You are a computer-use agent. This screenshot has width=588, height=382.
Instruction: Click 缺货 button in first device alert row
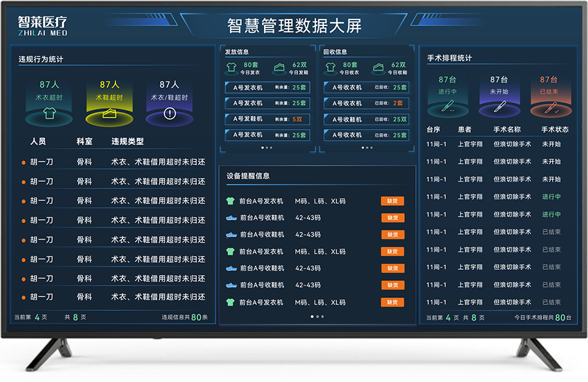tap(392, 201)
